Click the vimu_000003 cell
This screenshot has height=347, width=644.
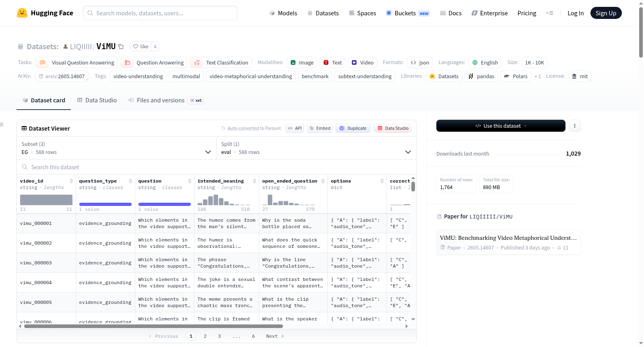click(x=46, y=263)
